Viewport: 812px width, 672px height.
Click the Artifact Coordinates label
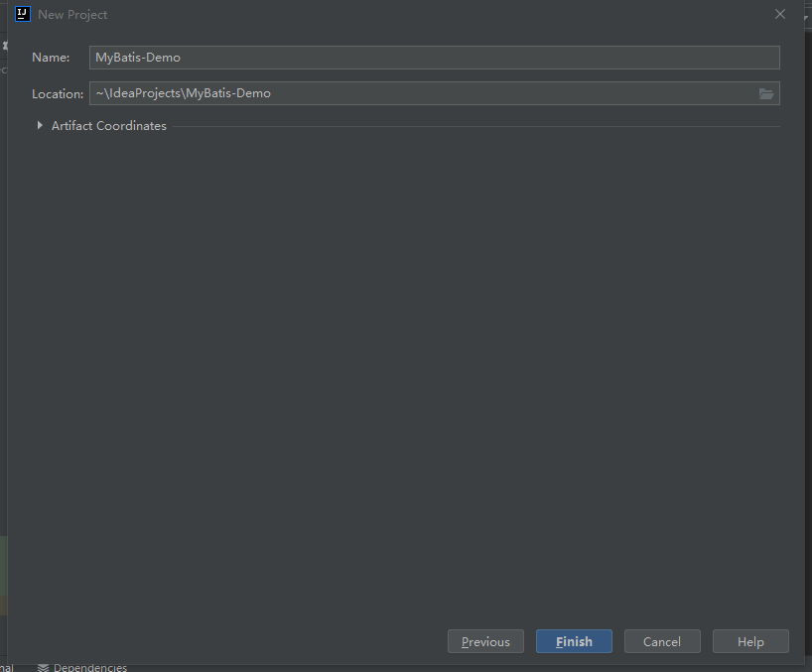click(x=109, y=126)
